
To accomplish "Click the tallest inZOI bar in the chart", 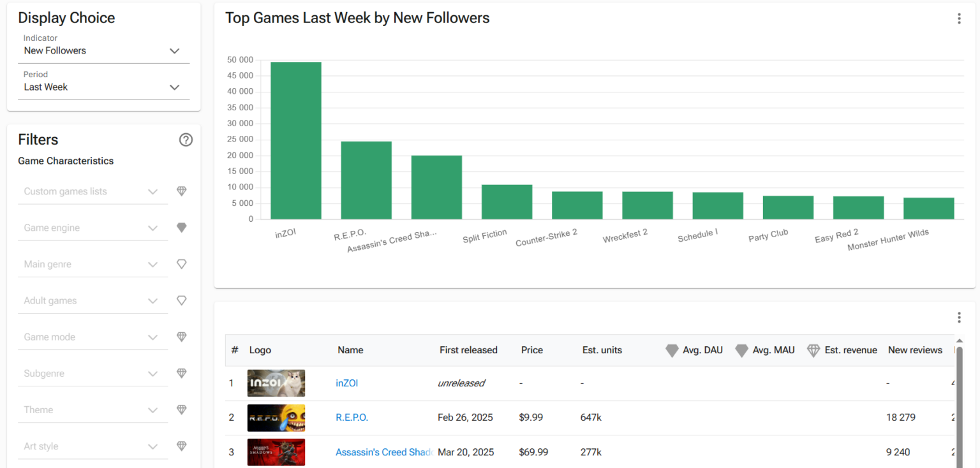I will 296,140.
